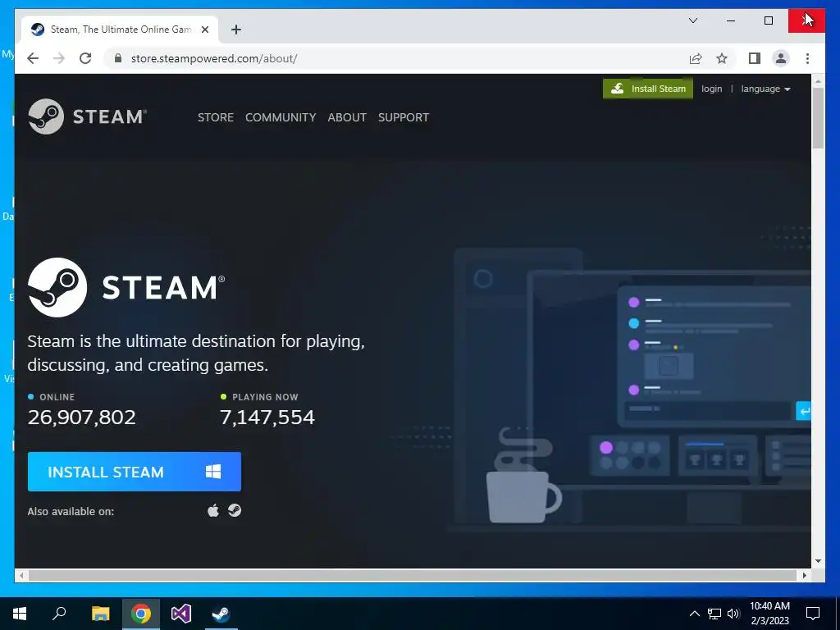
Task: Select the Steam tab title
Action: click(x=121, y=30)
